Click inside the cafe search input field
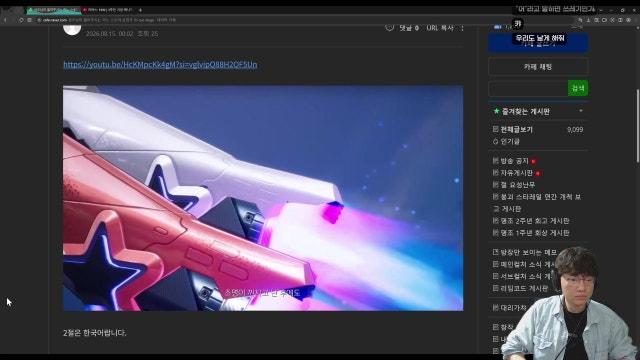640x360 pixels. tap(528, 88)
